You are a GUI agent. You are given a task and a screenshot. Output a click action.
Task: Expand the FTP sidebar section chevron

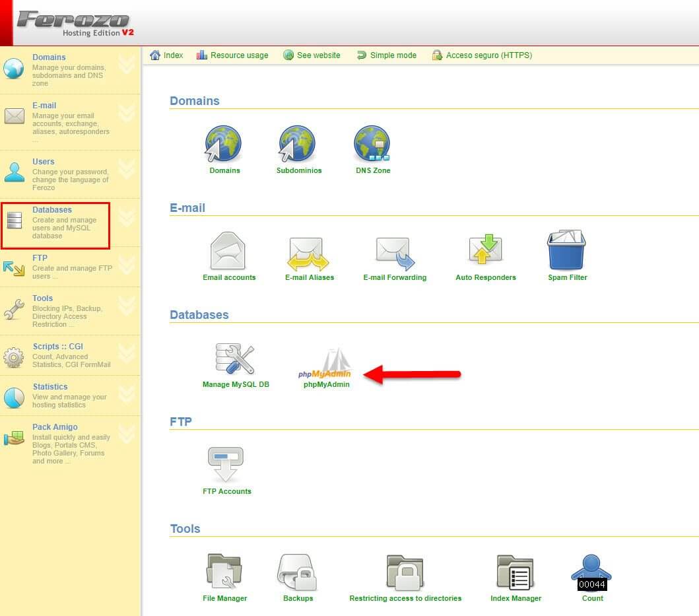127,265
